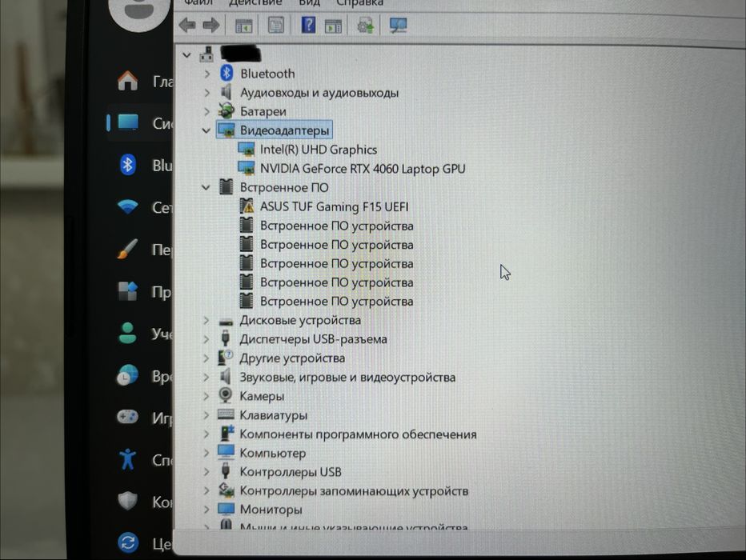This screenshot has width=746, height=560.
Task: Collapse the Видеоадаптеры category
Action: pos(206,130)
